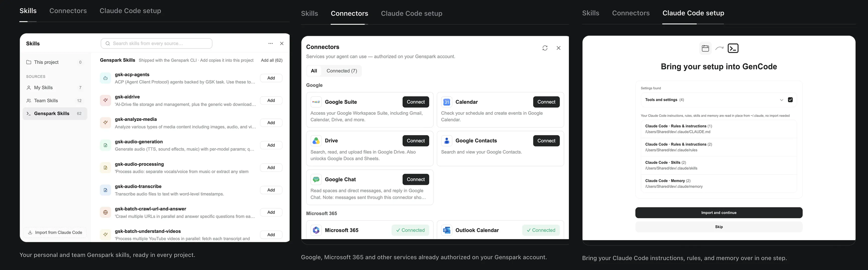Click the Claude Code Skills (2) row

click(719, 165)
